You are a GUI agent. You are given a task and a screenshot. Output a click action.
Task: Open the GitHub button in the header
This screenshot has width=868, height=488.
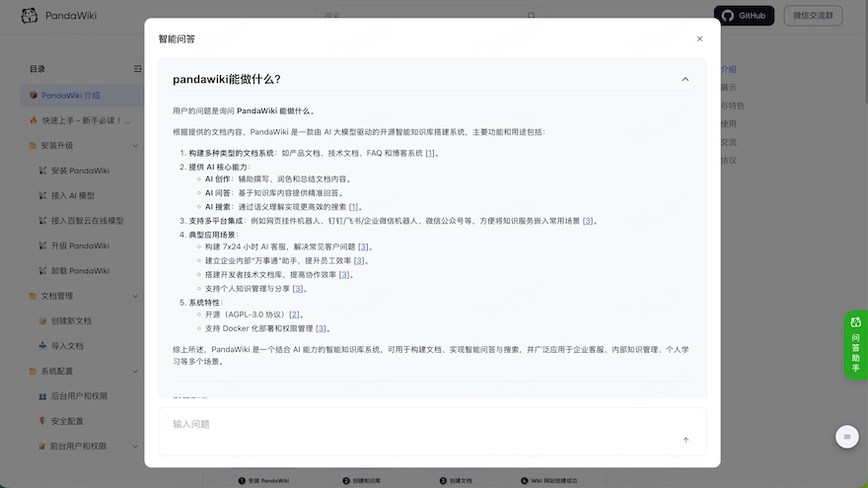tap(744, 16)
